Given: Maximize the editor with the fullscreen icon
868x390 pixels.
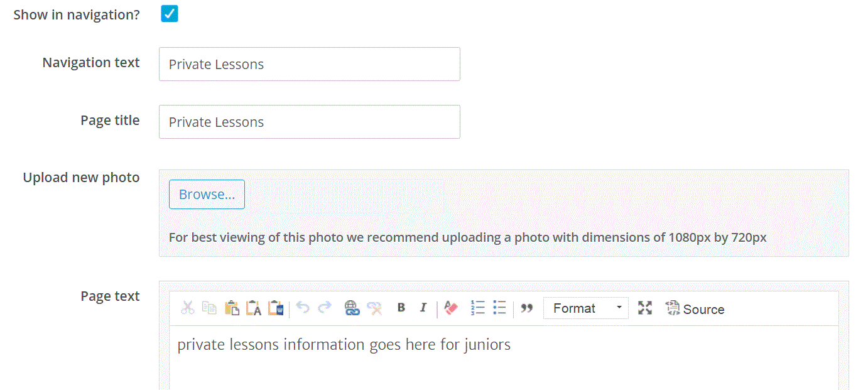Looking at the screenshot, I should [x=645, y=308].
